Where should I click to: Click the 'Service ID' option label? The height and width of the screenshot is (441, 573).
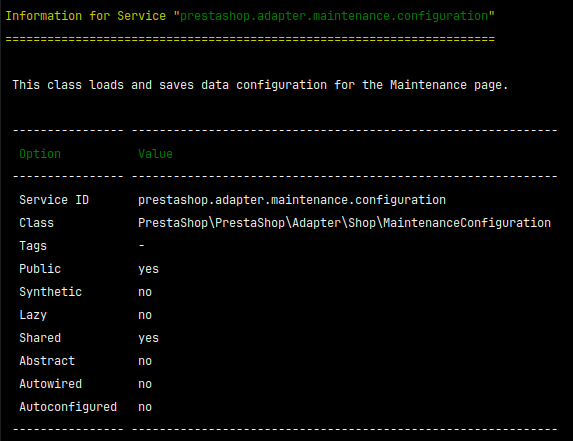pos(54,200)
